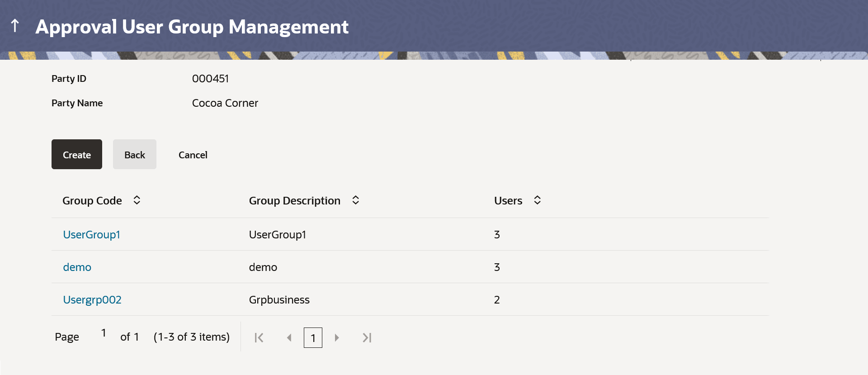Click the Users column header label
The height and width of the screenshot is (375, 868).
coord(508,201)
